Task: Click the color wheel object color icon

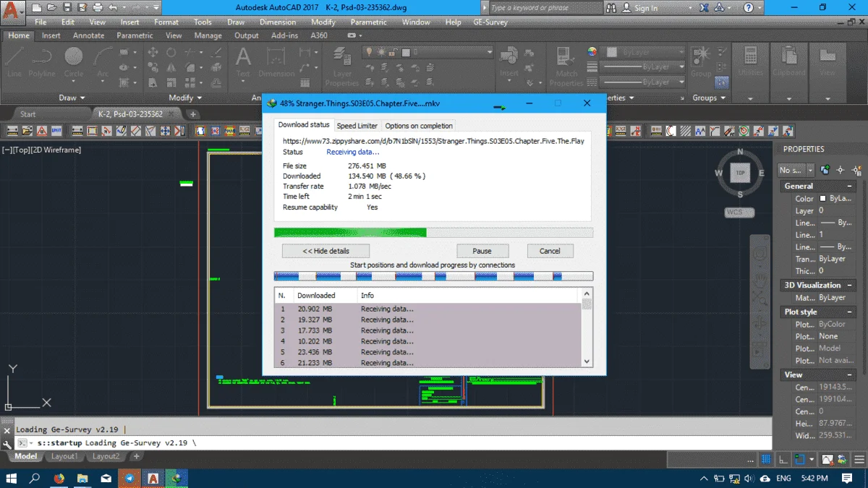Action: pyautogui.click(x=592, y=52)
